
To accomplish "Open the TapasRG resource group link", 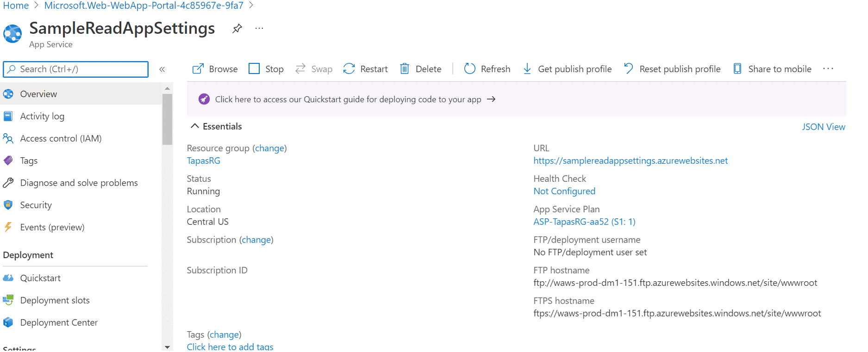I will [204, 161].
